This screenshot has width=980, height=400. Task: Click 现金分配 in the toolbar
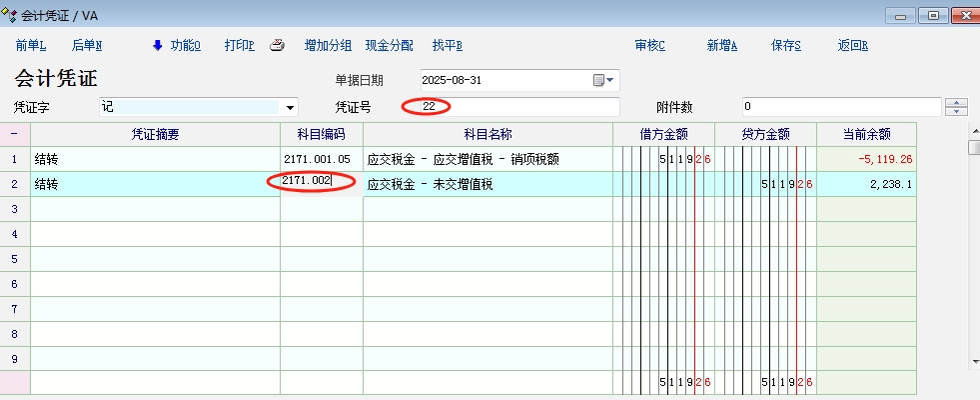click(x=389, y=45)
